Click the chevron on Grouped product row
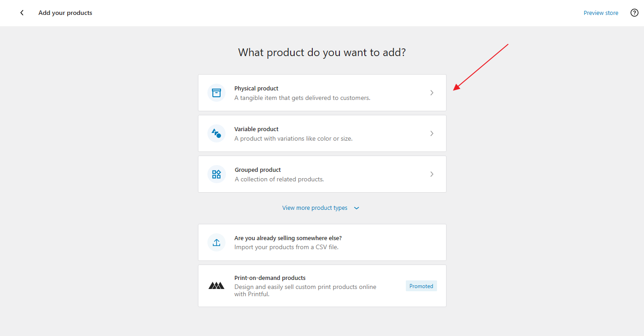This screenshot has width=644, height=336. (432, 174)
